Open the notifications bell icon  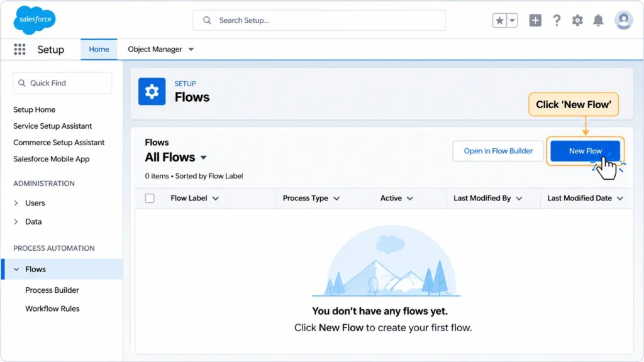point(599,20)
